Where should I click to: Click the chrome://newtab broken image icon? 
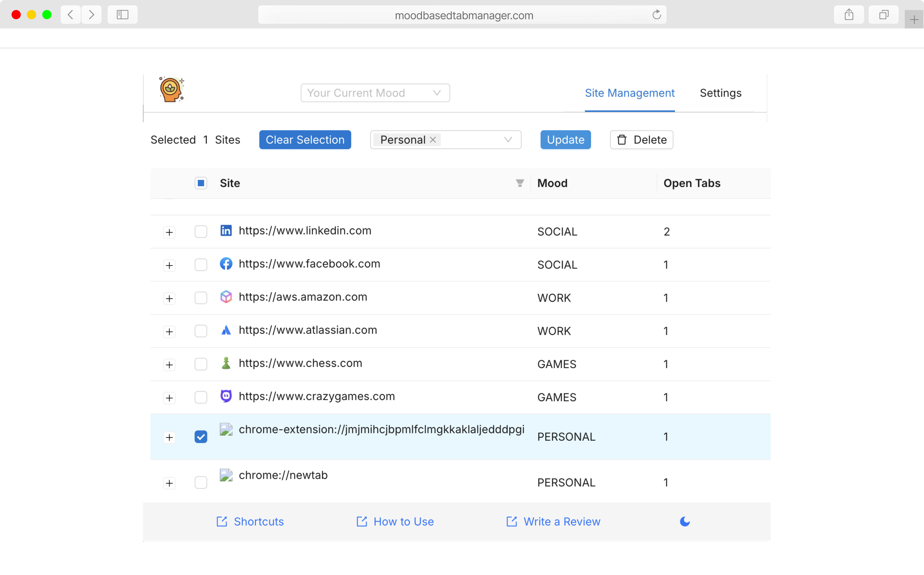coord(226,475)
